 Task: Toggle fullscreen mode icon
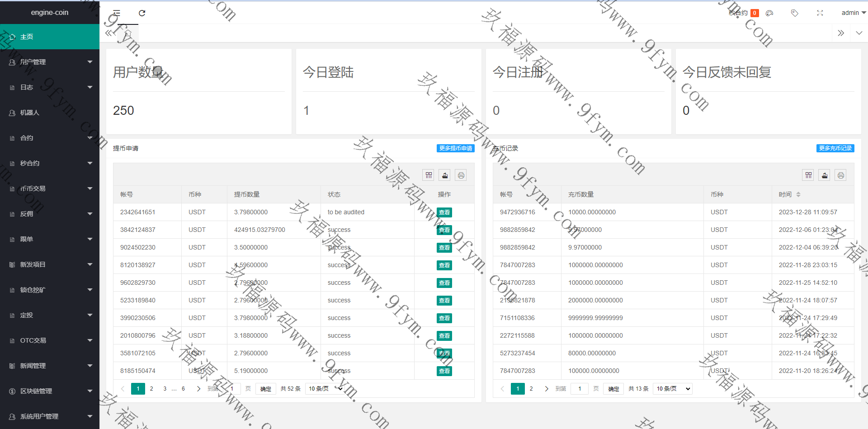(x=820, y=13)
